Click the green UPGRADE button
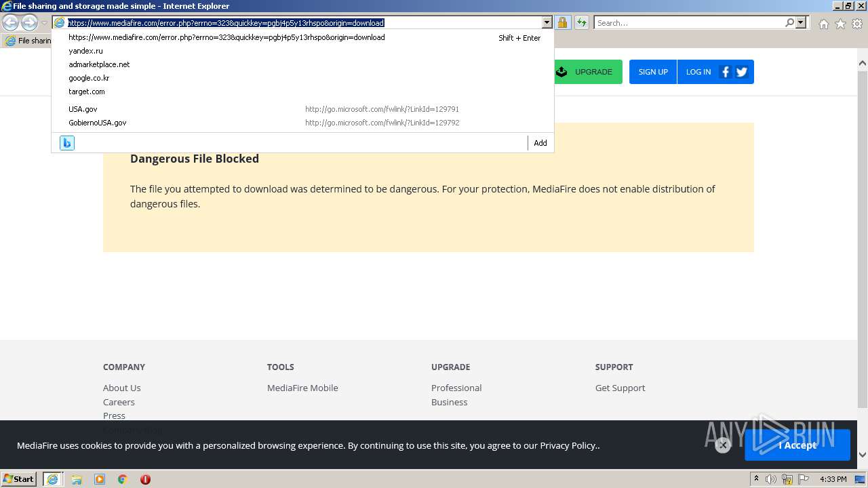The height and width of the screenshot is (488, 868). pyautogui.click(x=588, y=72)
